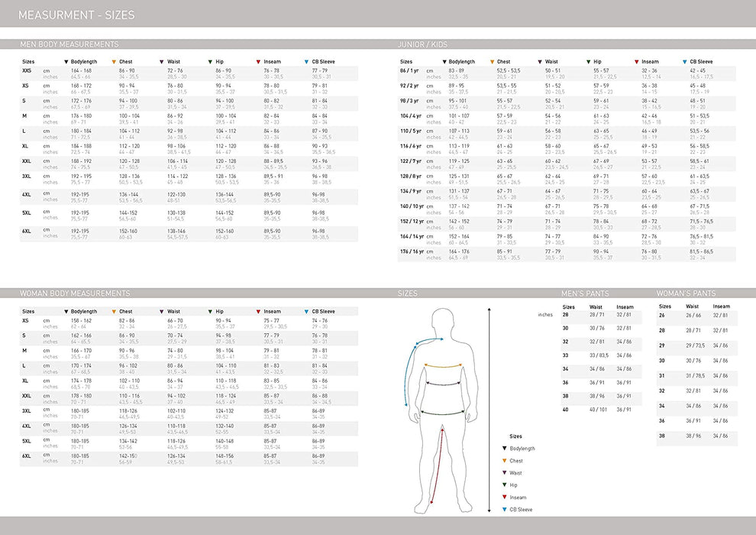This screenshot has height=535, width=756.
Task: Expand the Woman's Pants panel
Action: [x=687, y=293]
